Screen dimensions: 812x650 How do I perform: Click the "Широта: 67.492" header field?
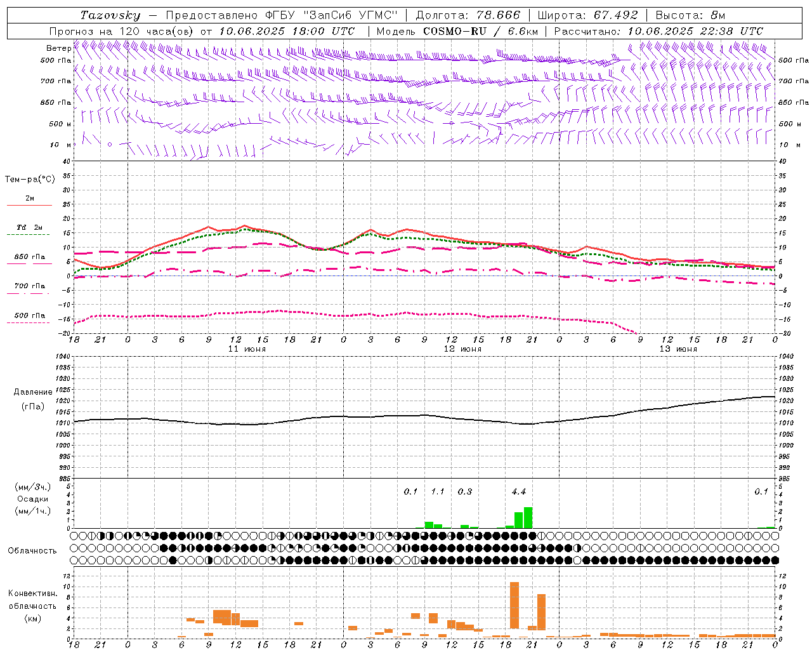(x=587, y=15)
